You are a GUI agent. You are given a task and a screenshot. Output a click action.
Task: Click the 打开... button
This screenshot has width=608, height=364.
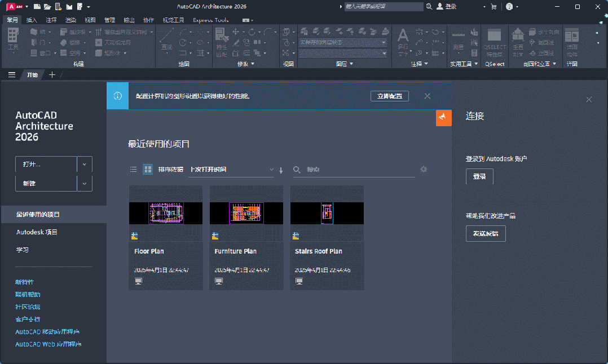(x=46, y=164)
